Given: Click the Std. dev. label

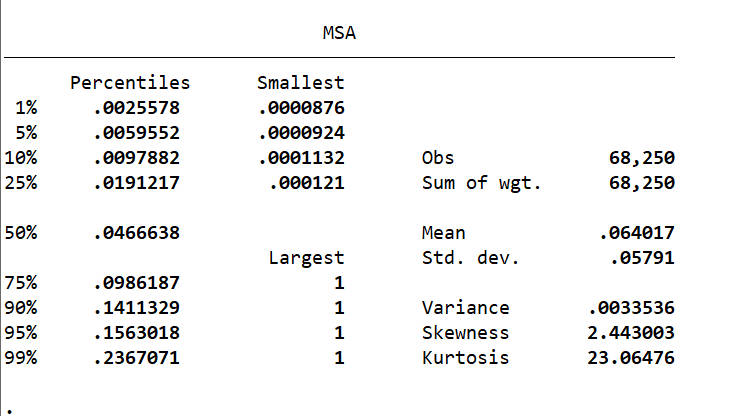Looking at the screenshot, I should pyautogui.click(x=470, y=258).
